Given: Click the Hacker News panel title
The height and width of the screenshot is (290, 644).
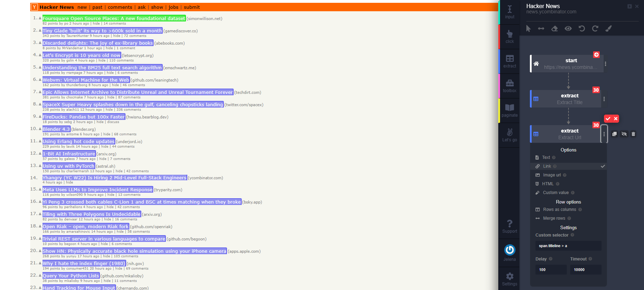Looking at the screenshot, I should tap(543, 6).
